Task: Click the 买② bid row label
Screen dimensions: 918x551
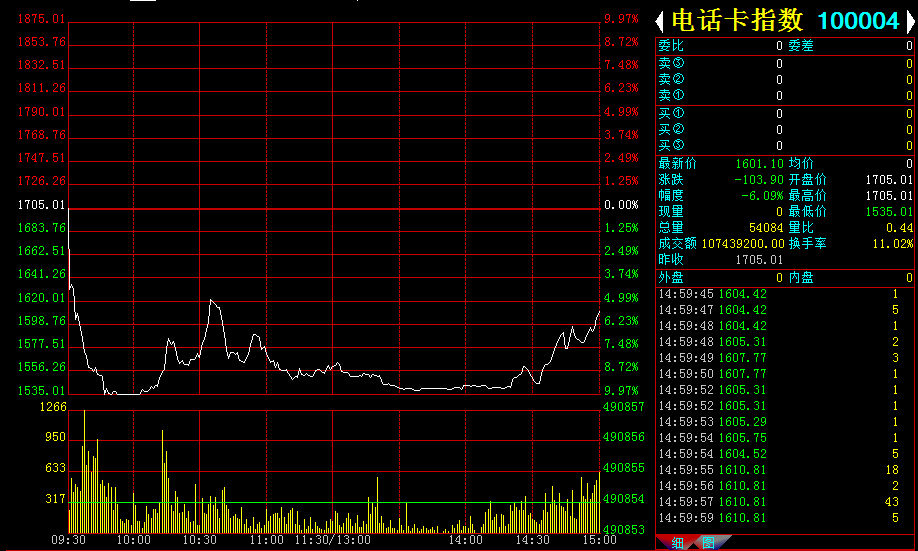Action: [671, 129]
